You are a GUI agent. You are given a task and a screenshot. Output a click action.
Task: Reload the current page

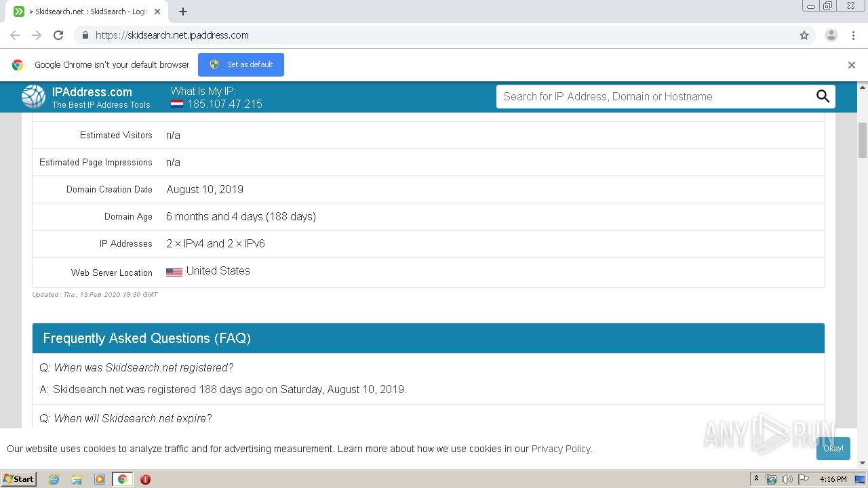point(58,35)
